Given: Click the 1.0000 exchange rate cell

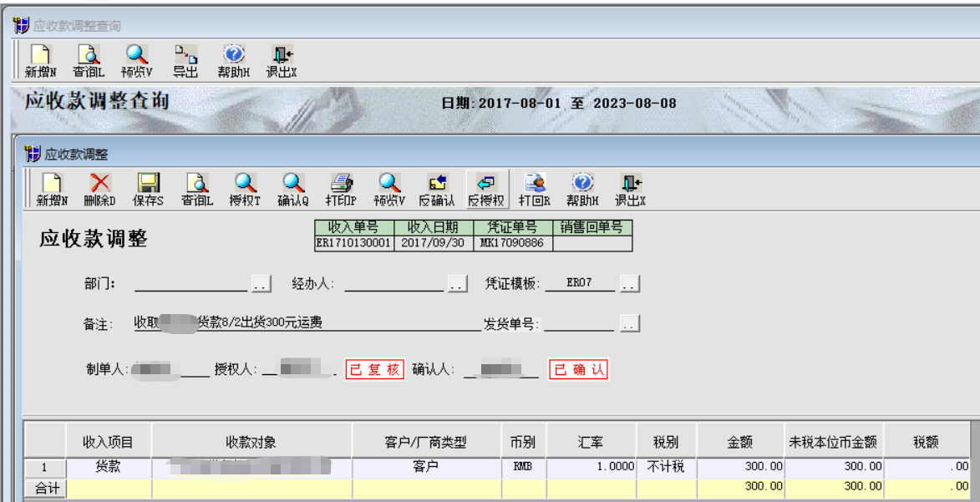Looking at the screenshot, I should tap(592, 467).
